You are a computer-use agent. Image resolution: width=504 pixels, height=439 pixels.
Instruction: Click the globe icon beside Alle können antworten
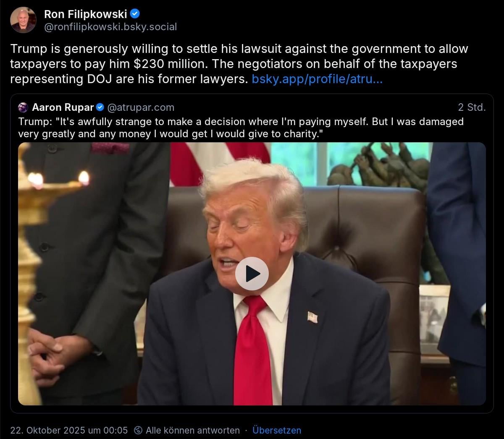[138, 430]
